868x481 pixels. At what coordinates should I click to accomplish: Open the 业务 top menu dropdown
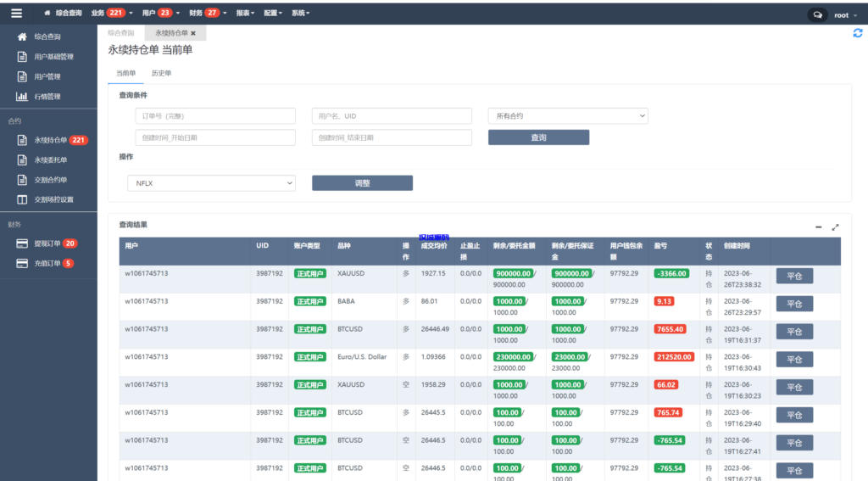111,14
